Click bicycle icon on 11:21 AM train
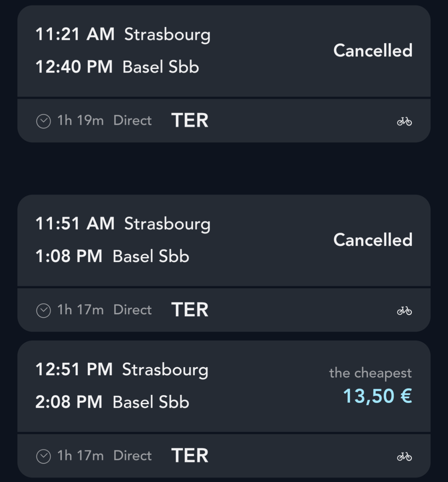The width and height of the screenshot is (448, 482). [404, 121]
